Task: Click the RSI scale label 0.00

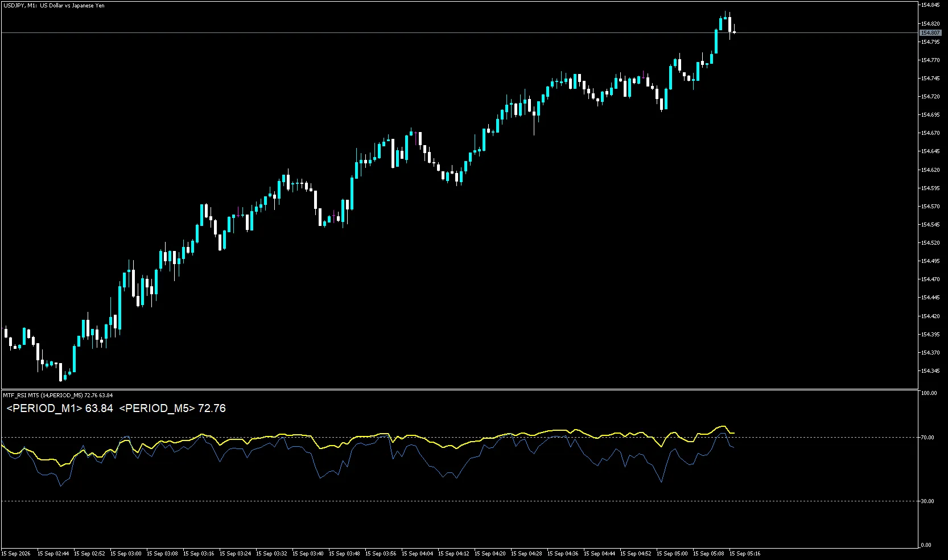Action: coord(926,545)
